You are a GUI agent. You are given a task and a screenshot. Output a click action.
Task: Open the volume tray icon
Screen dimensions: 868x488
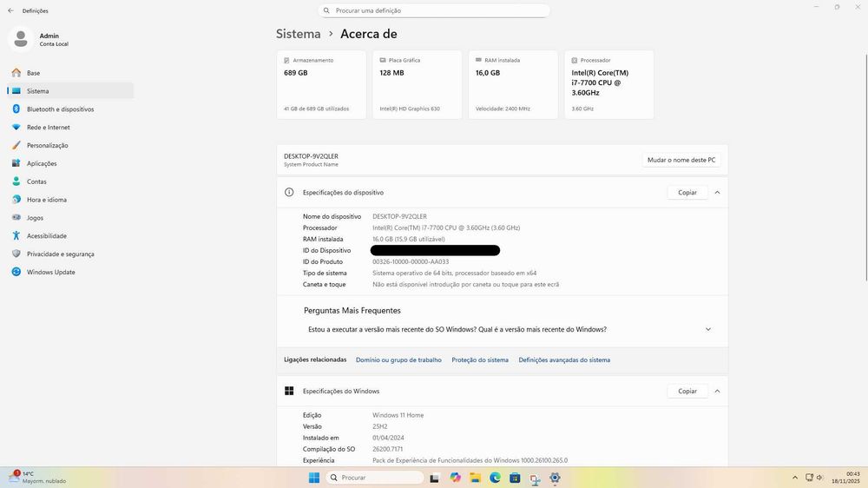(x=819, y=478)
